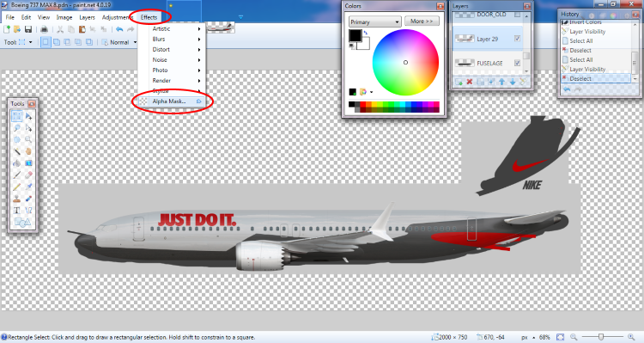
Task: Click the Print toolbar icon
Action: click(44, 29)
